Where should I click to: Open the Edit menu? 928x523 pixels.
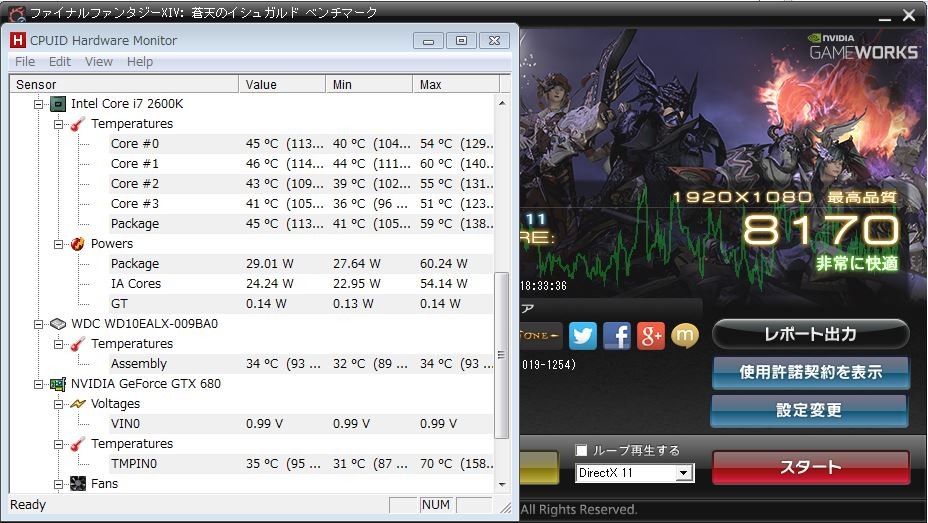(60, 62)
